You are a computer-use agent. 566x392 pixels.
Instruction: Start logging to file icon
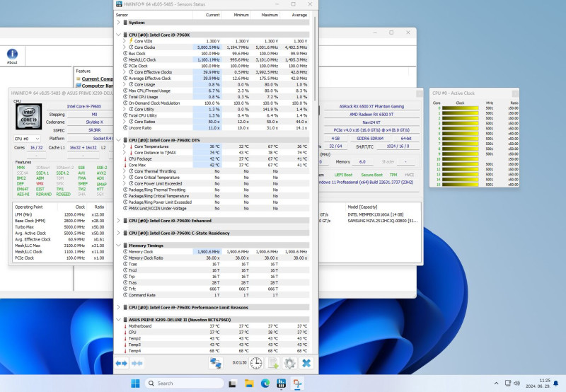[272, 363]
